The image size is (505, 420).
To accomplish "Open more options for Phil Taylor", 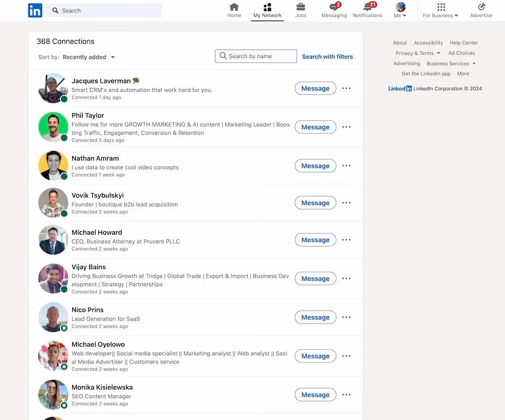I will (x=346, y=127).
